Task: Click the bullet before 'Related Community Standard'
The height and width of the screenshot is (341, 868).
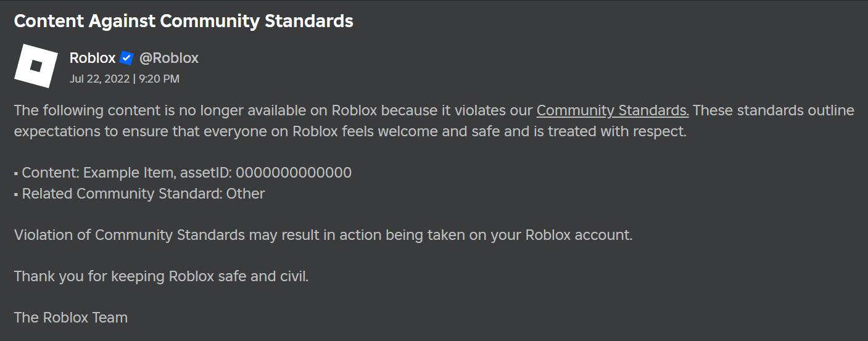Action: pos(16,194)
